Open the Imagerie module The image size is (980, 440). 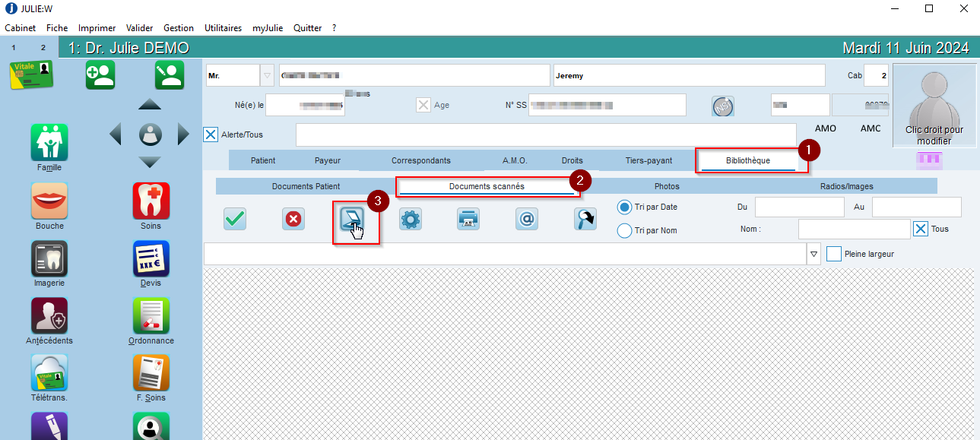tap(49, 258)
